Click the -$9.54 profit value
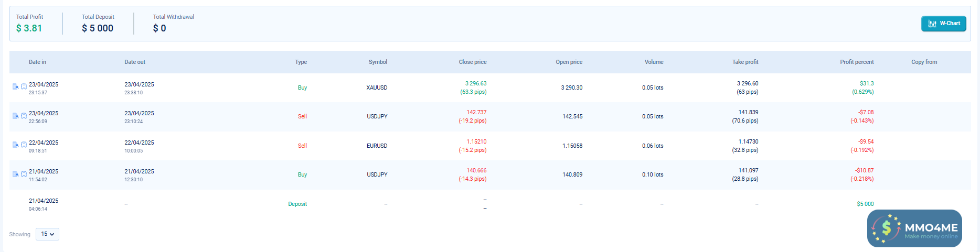The height and width of the screenshot is (252, 980). (x=866, y=141)
